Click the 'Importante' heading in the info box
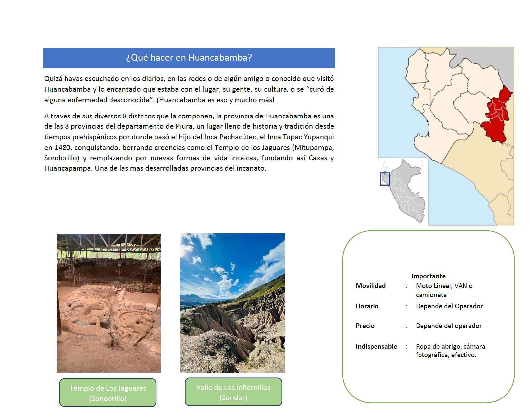The height and width of the screenshot is (420, 530). tap(428, 276)
